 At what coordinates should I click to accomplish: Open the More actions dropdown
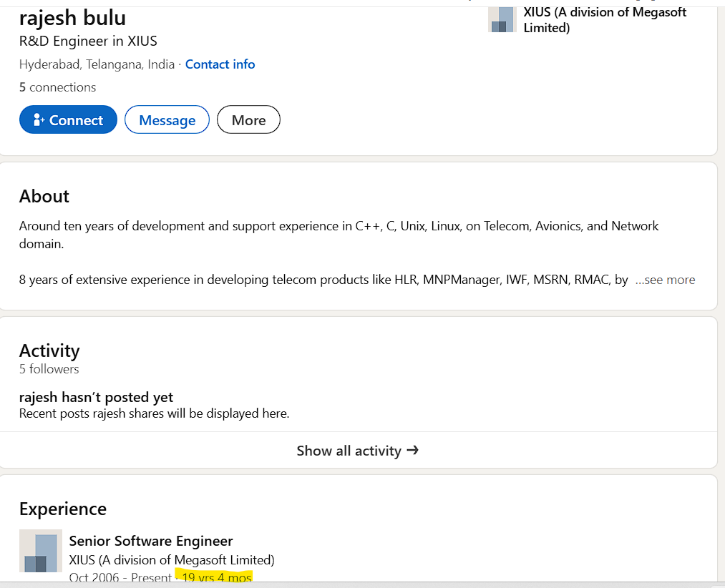click(248, 120)
